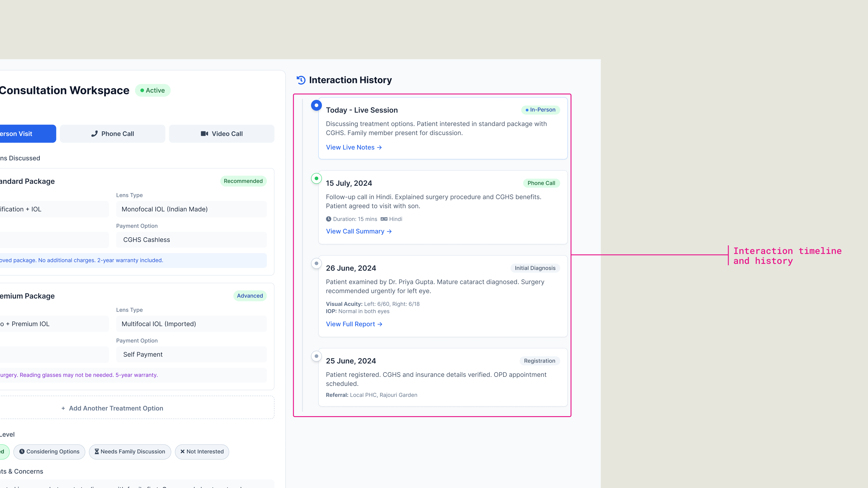Click the X icon in Not Interested chip

(x=182, y=452)
